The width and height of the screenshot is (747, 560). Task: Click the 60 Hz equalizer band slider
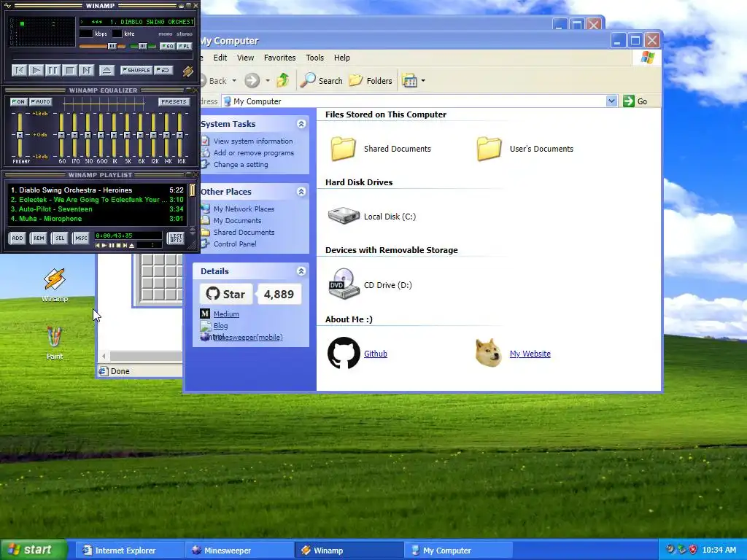point(61,135)
